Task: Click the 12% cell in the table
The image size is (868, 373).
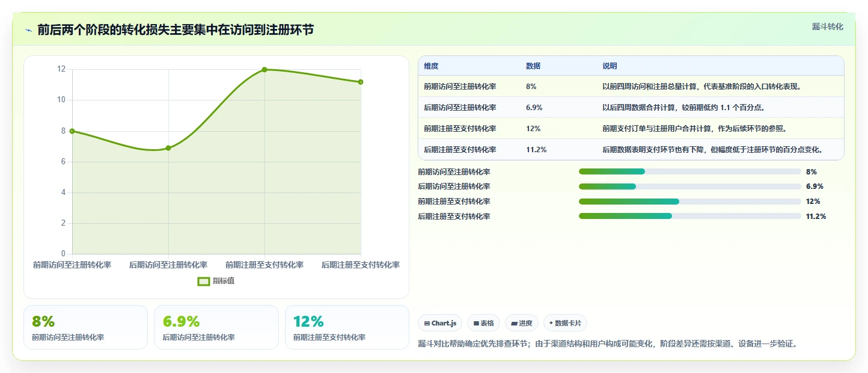Action: point(533,129)
